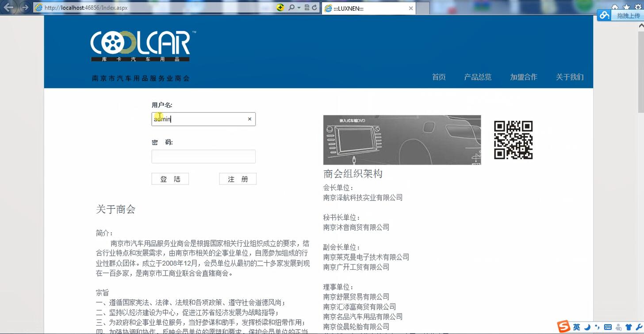Open the address bar search dropdown arrow
Viewport: 644px width, 334px height.
click(x=299, y=8)
